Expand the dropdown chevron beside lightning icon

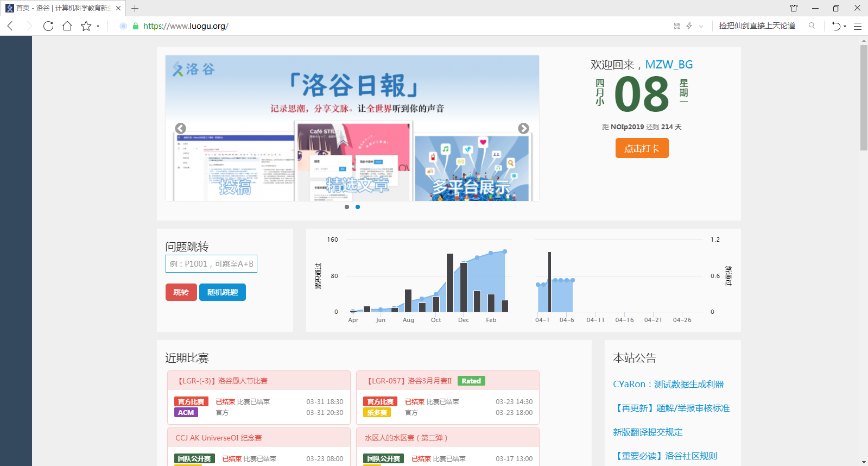(x=701, y=26)
